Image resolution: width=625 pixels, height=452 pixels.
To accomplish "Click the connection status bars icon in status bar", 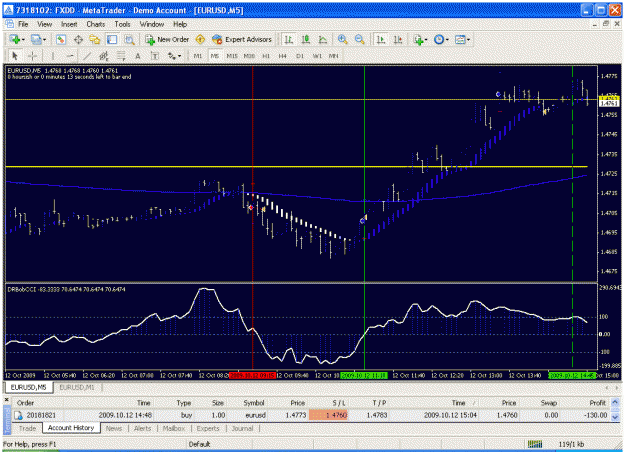I will click(535, 444).
